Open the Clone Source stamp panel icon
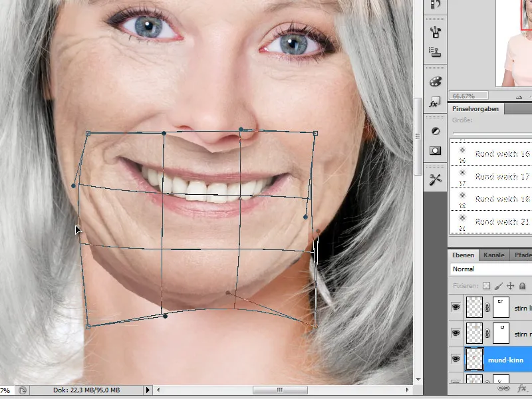Image resolution: width=532 pixels, height=399 pixels. tap(436, 52)
